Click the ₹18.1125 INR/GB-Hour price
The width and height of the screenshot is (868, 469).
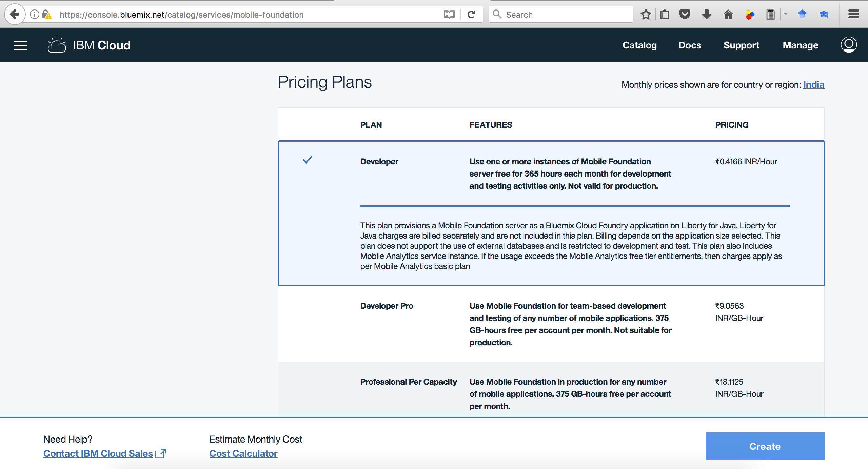pyautogui.click(x=739, y=388)
